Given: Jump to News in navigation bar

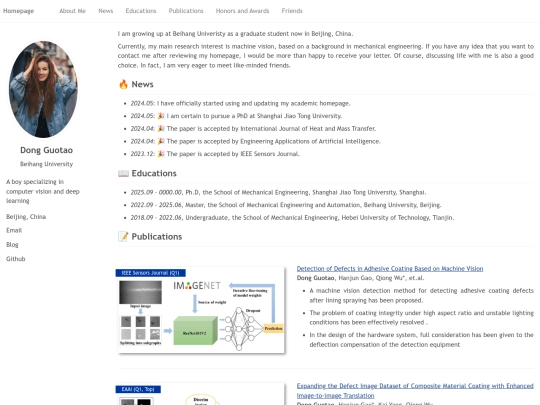Looking at the screenshot, I should (106, 11).
